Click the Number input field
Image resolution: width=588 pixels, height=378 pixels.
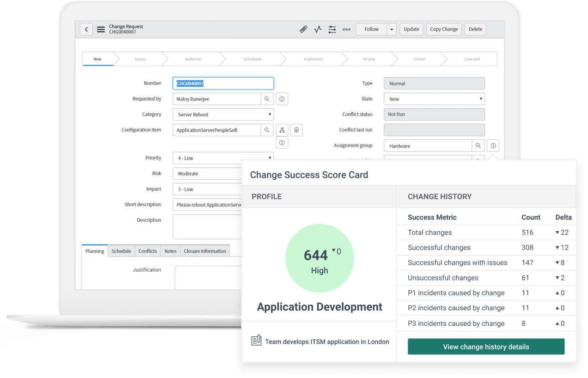[x=223, y=84]
